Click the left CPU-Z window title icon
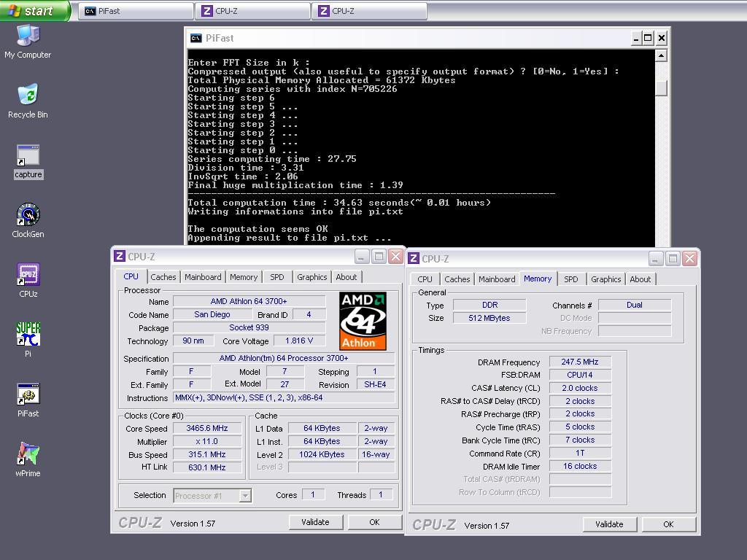 [x=120, y=257]
